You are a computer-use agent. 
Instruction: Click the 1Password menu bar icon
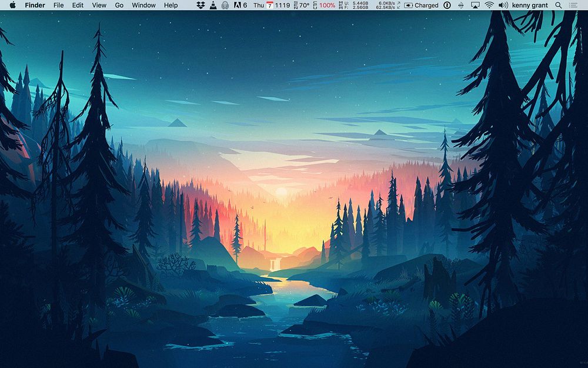[447, 5]
